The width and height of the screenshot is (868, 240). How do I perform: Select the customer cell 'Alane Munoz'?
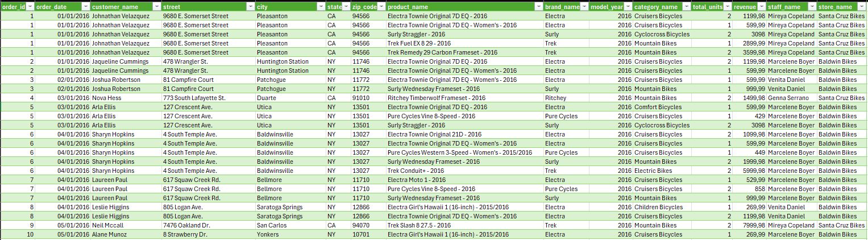click(126, 234)
